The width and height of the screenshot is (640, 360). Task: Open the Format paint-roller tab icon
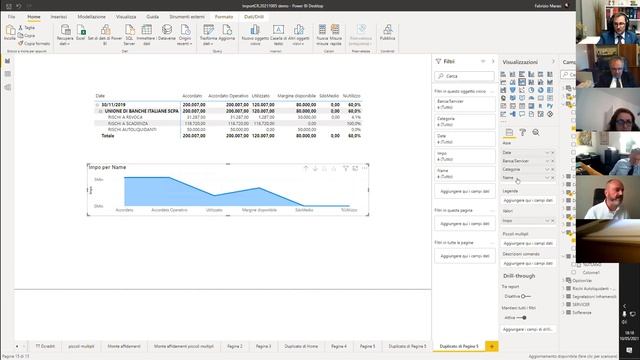point(522,132)
